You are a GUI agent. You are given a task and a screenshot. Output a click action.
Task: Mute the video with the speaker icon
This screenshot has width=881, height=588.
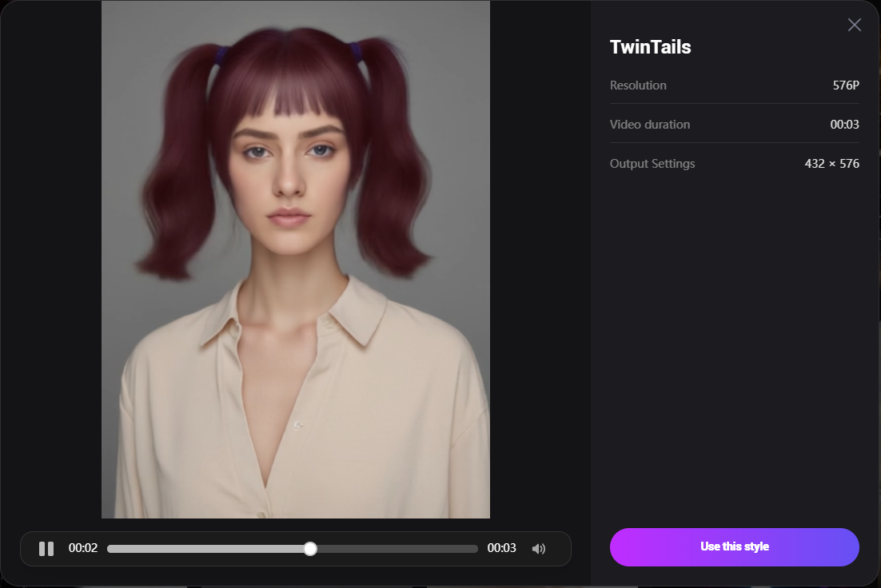coord(539,549)
